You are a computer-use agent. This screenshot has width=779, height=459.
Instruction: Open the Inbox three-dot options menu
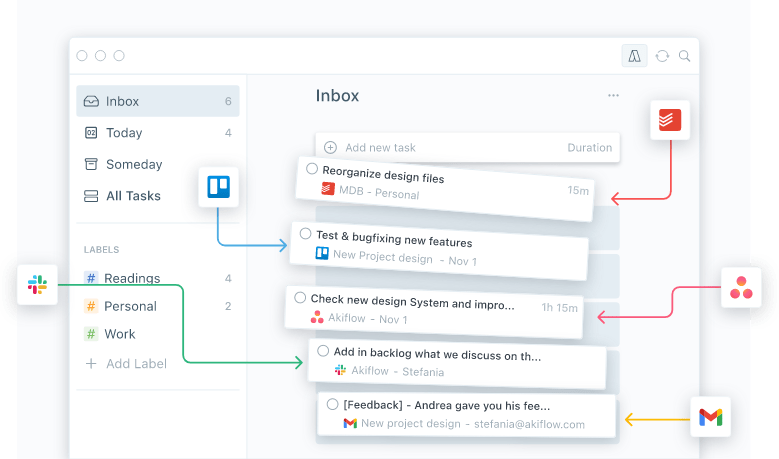tap(613, 96)
